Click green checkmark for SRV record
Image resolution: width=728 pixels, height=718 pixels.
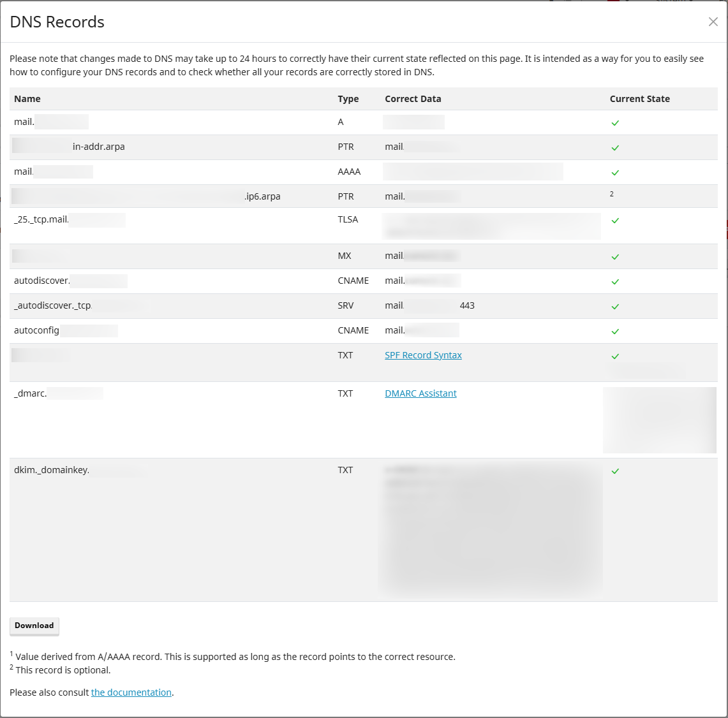(615, 307)
